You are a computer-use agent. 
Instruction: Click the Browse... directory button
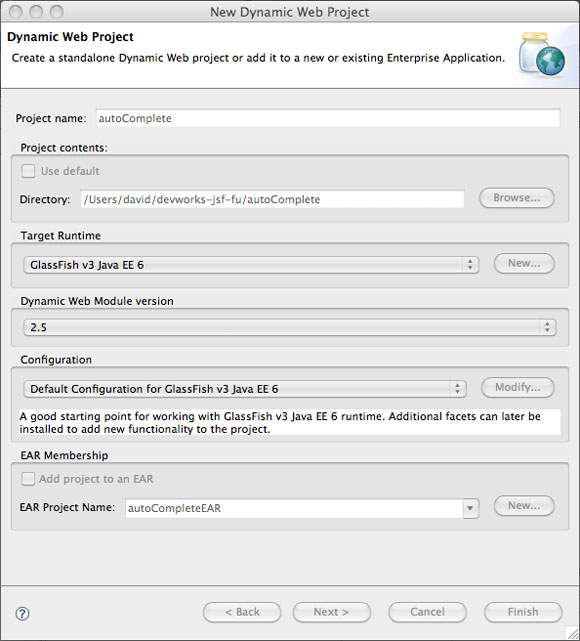[x=517, y=198]
